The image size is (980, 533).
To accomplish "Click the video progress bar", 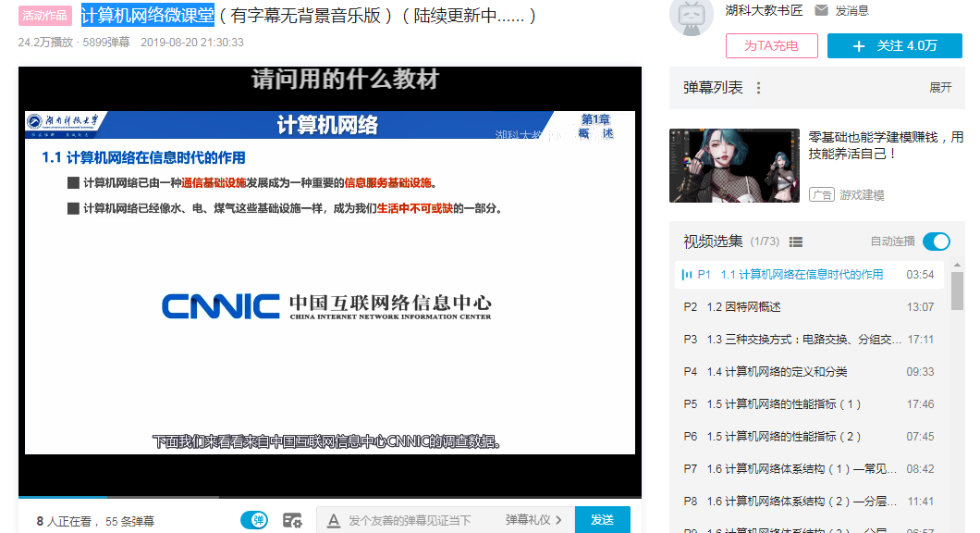I will click(x=330, y=497).
